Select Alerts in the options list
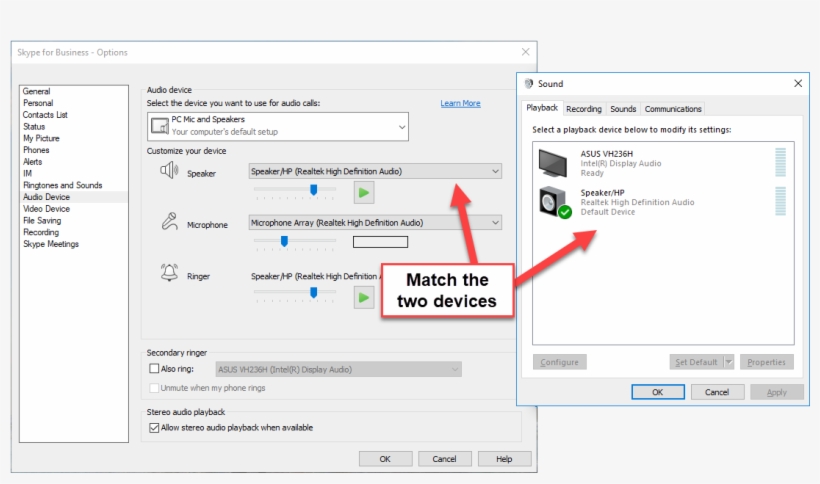Screen dimensions: 820x484 [x=32, y=162]
